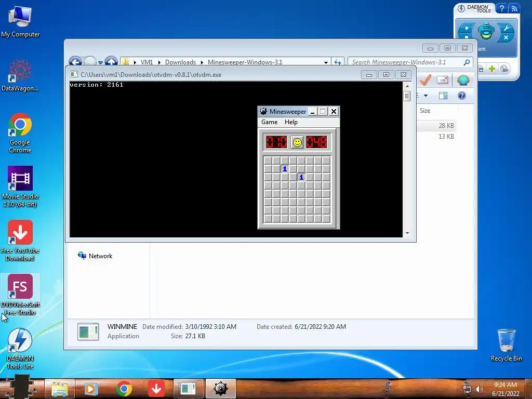The height and width of the screenshot is (399, 532).
Task: Click the orange checkmark toolbar icon
Action: (x=425, y=79)
